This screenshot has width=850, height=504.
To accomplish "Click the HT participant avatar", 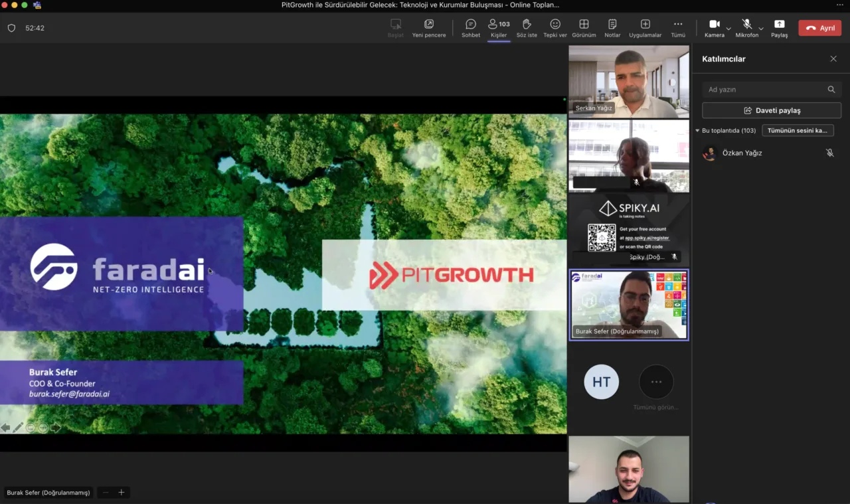I will coord(602,382).
